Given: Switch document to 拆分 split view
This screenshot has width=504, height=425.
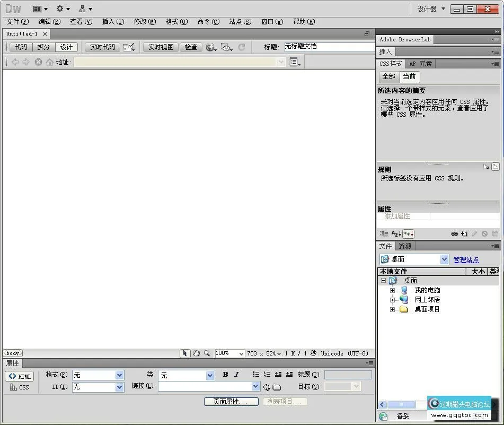Looking at the screenshot, I should (42, 47).
